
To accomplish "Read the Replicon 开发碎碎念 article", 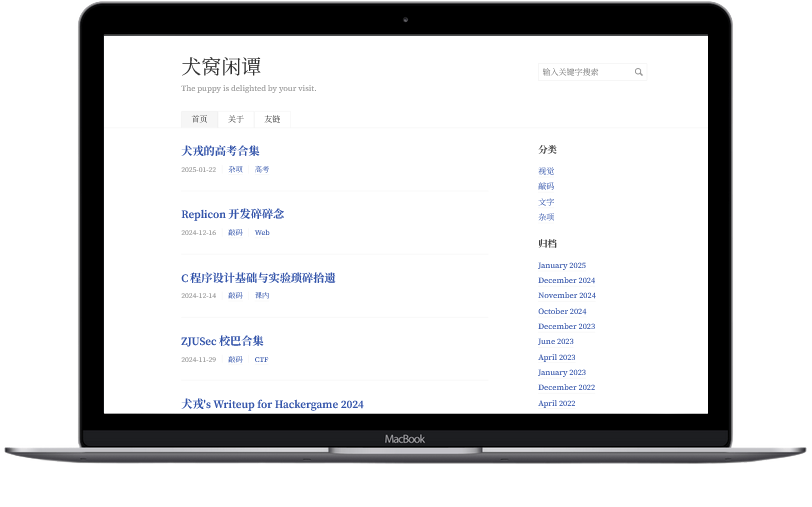I will coord(232,214).
